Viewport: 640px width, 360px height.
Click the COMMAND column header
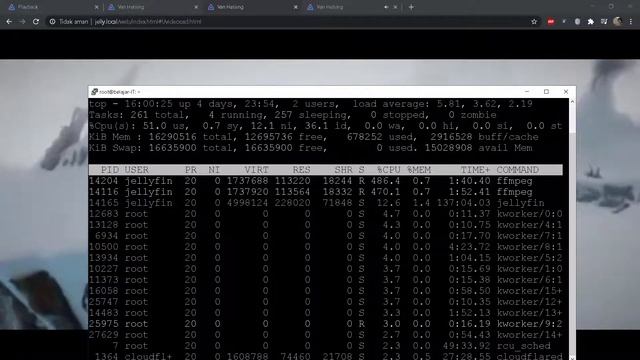coord(518,170)
